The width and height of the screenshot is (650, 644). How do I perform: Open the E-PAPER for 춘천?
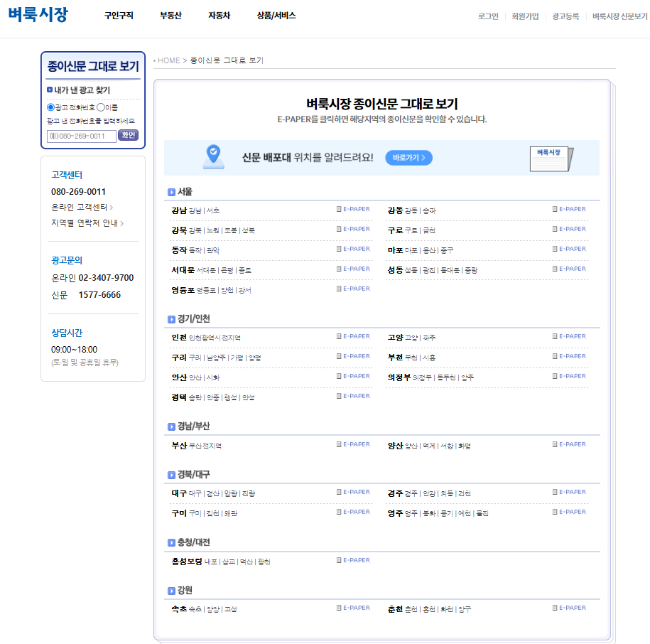(x=572, y=607)
